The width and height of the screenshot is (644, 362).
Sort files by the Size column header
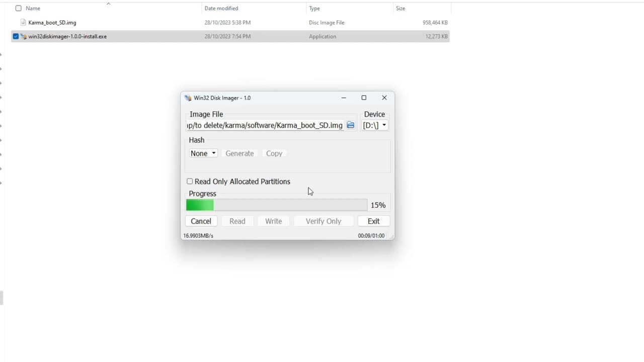400,8
